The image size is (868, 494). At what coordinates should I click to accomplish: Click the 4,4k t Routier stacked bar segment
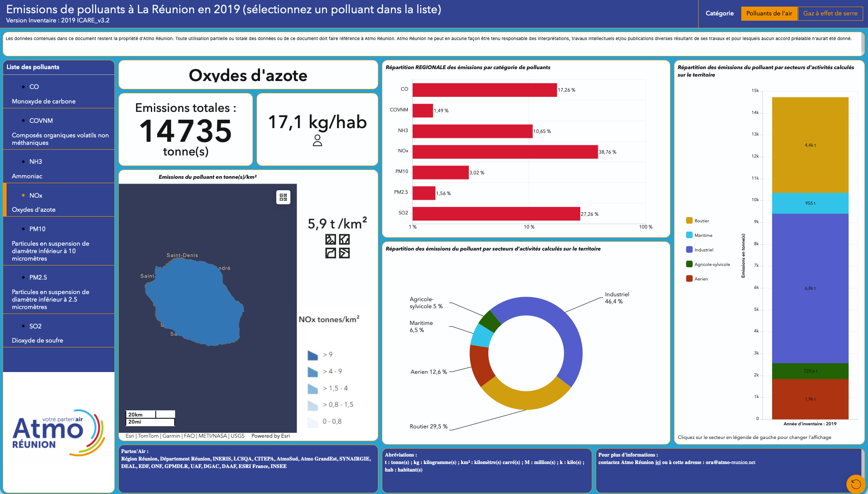click(x=810, y=145)
